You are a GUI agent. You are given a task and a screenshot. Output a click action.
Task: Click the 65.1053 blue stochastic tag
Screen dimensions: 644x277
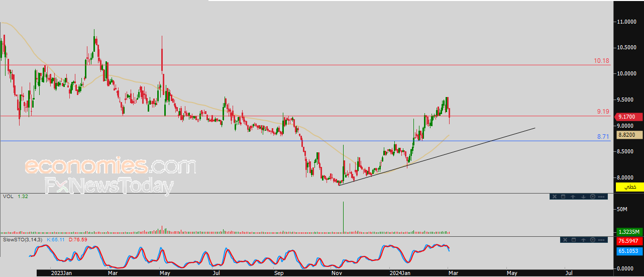point(629,250)
